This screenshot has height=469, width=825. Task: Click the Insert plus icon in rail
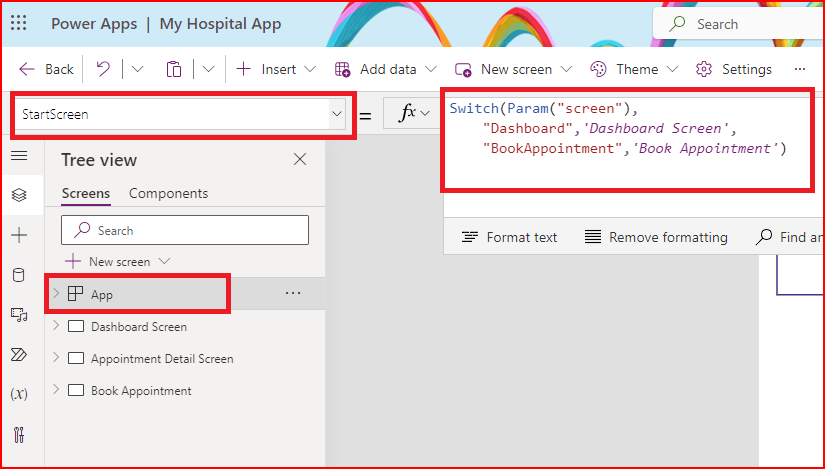tap(19, 235)
